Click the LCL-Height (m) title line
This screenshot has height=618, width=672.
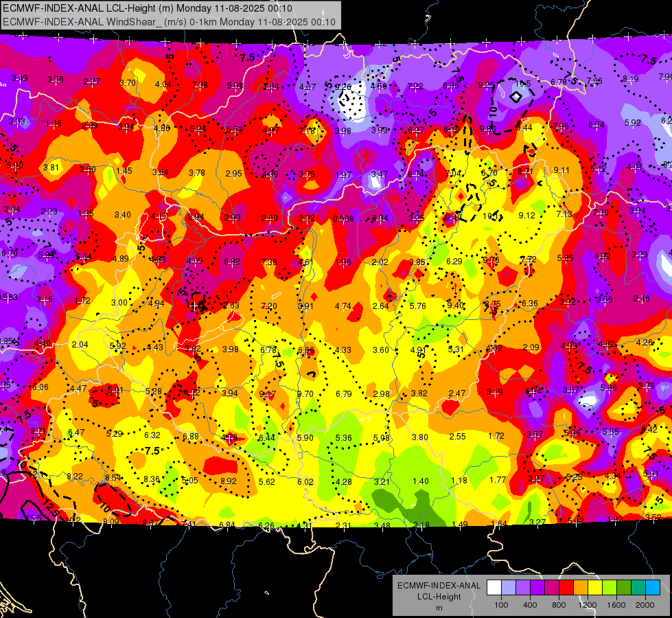[148, 8]
